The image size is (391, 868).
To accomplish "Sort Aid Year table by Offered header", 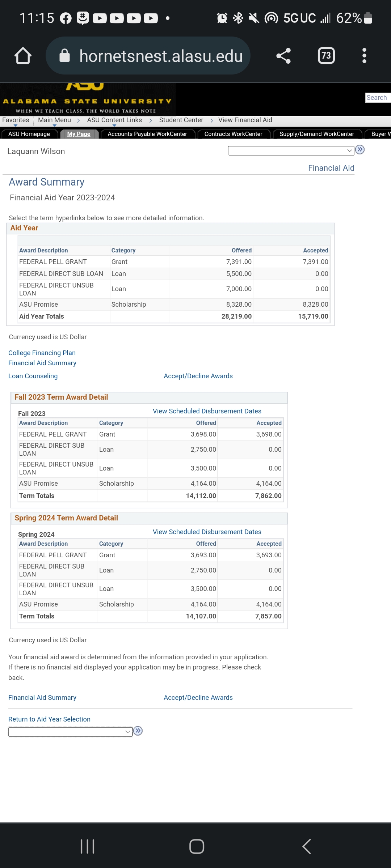I will pos(241,251).
